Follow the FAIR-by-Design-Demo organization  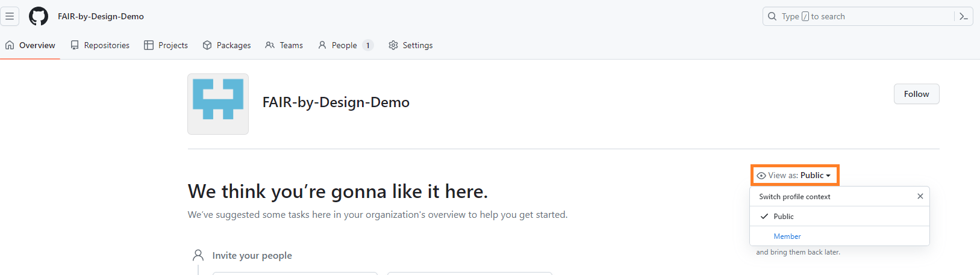click(916, 94)
